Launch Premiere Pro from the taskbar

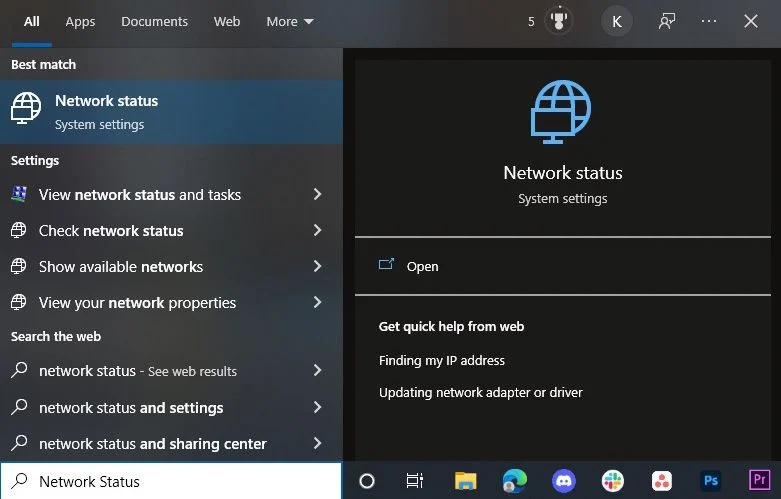tap(760, 481)
